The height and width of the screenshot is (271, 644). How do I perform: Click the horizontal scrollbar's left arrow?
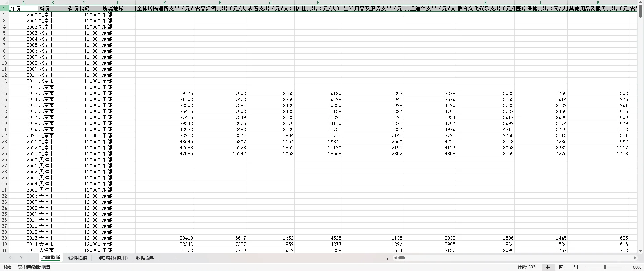tap(395, 258)
